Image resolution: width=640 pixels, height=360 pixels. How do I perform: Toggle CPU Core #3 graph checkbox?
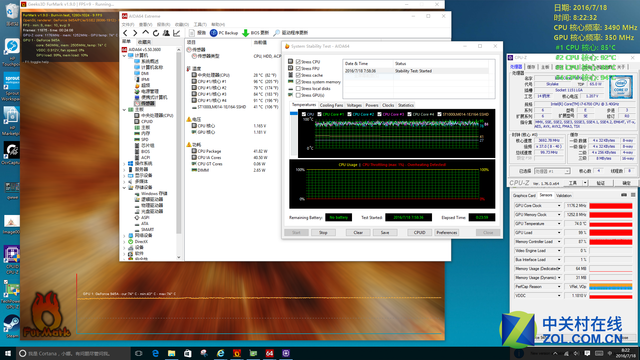click(380, 114)
